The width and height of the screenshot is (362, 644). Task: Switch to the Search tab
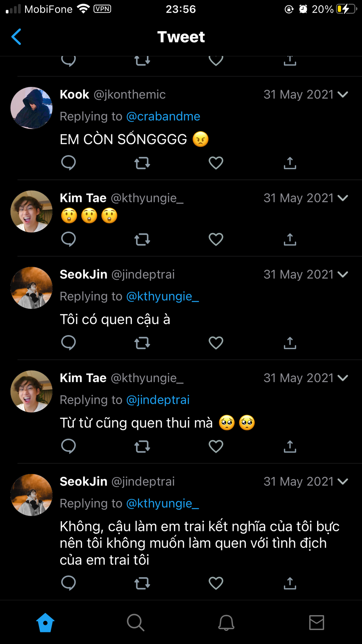coord(135,623)
